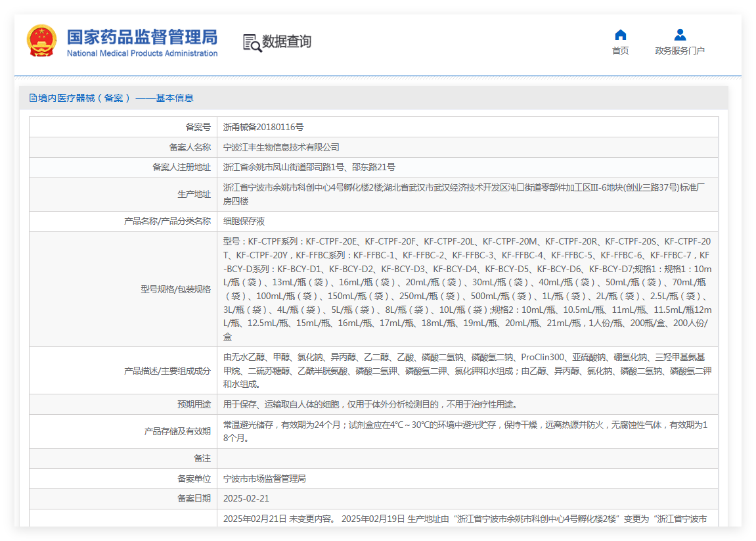The width and height of the screenshot is (756, 541).
Task: Open 政务服务门户 via the person icon
Action: pos(680,35)
